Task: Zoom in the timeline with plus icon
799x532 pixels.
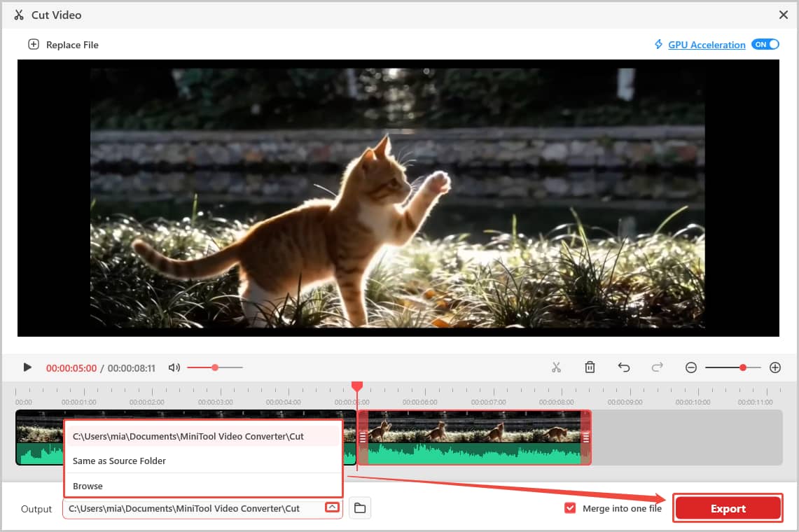Action: (775, 367)
